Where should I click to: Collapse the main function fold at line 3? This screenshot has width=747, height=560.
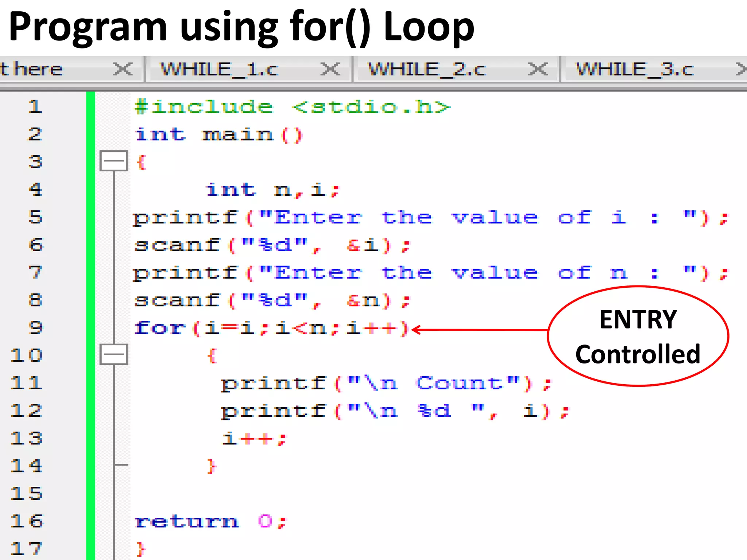pos(114,161)
